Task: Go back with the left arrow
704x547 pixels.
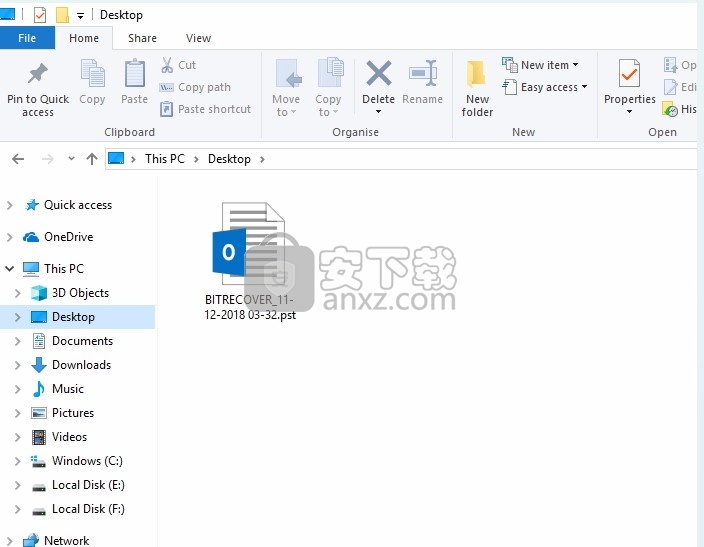Action: click(18, 159)
